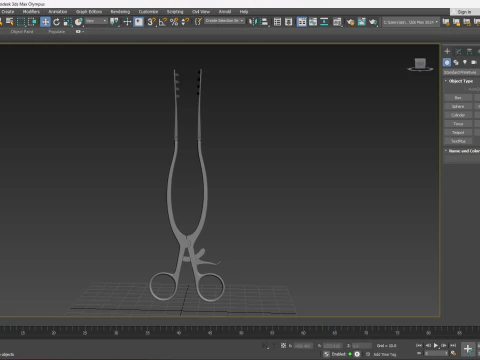Open the Create Selection Set dropdown
Screen dimensions: 480x360
pos(224,21)
